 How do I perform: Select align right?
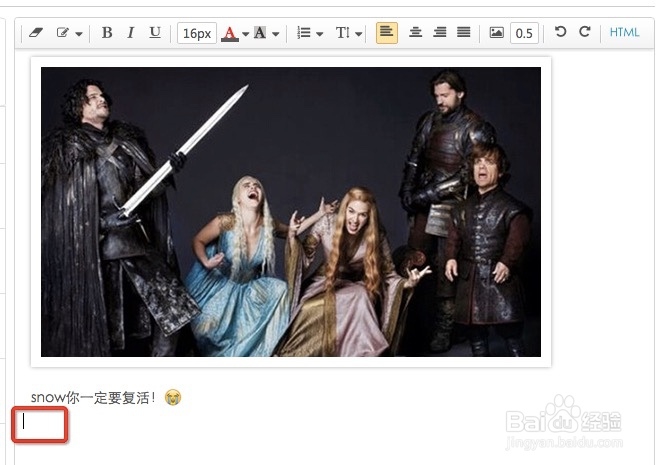[440, 32]
